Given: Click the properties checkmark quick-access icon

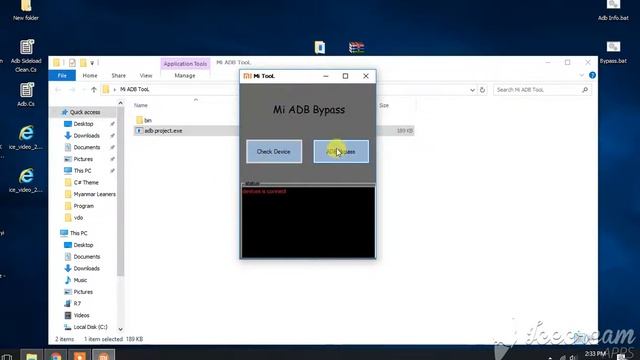Looking at the screenshot, I should pos(72,63).
